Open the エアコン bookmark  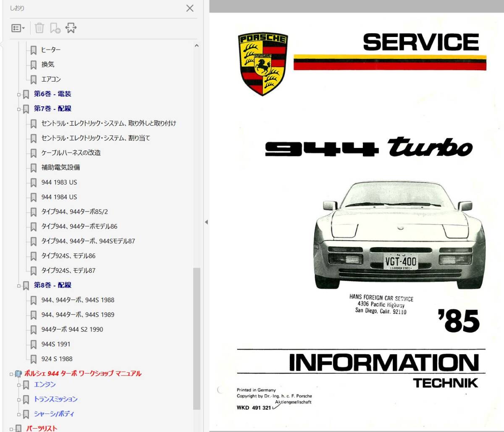tap(51, 79)
